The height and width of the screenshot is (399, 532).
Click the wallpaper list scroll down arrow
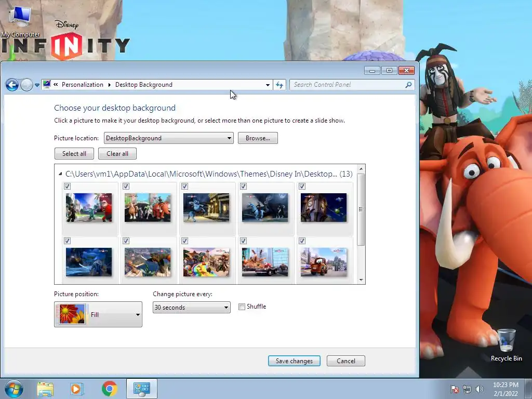pos(361,280)
